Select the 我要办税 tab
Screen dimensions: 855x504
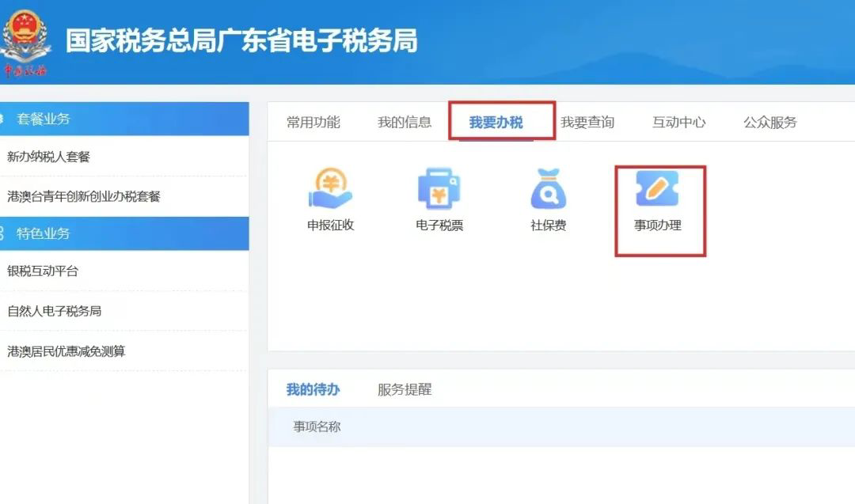click(x=496, y=123)
